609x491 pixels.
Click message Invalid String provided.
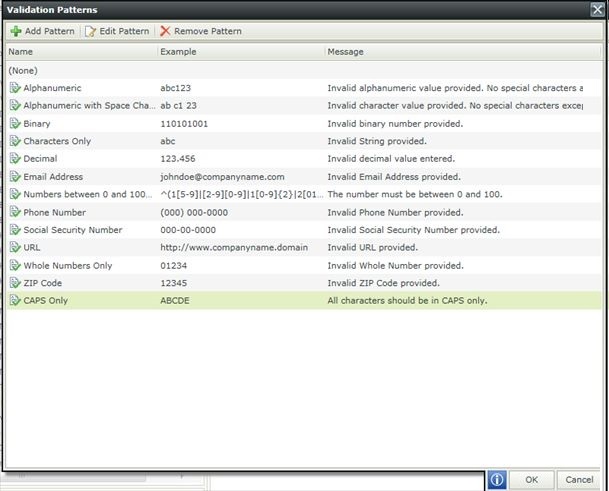(377, 141)
